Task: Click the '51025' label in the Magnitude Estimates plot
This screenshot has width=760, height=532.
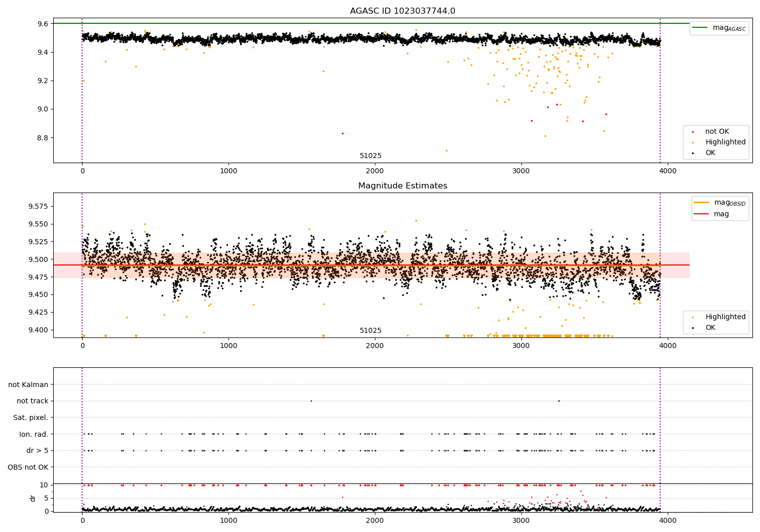Action: pos(370,330)
